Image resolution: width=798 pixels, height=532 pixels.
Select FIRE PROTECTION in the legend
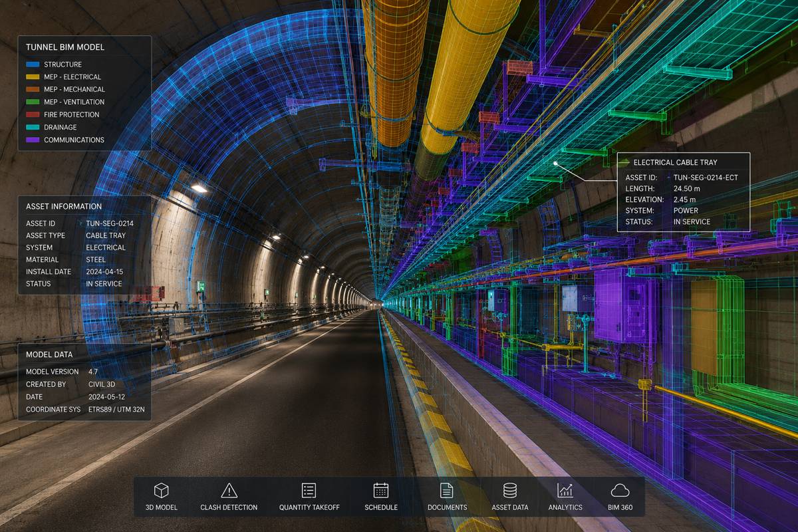[x=71, y=115]
